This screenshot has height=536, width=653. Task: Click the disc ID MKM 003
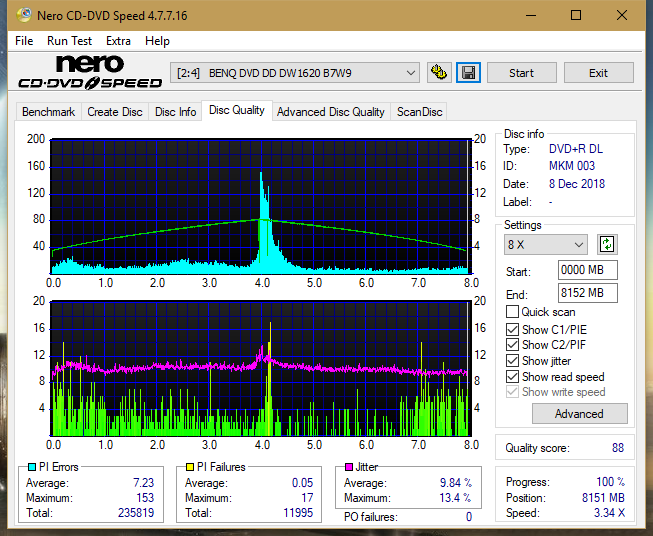coord(572,166)
